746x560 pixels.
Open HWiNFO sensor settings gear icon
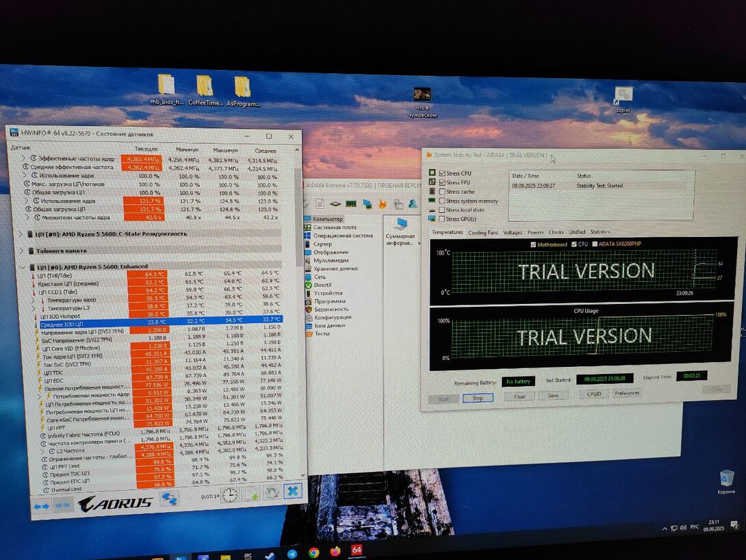pyautogui.click(x=272, y=492)
